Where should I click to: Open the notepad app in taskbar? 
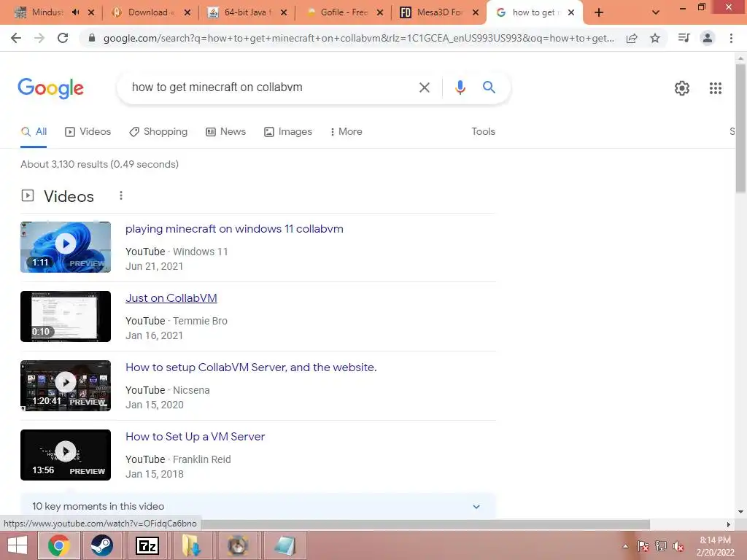click(285, 545)
